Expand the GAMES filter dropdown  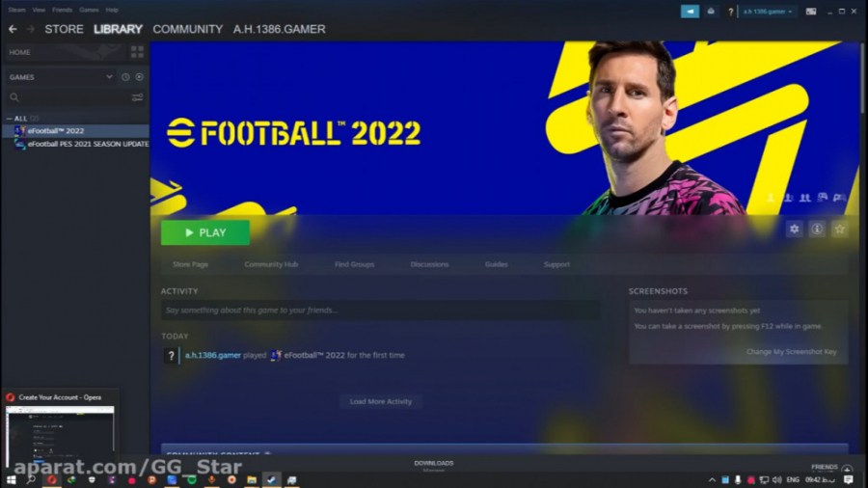(61, 77)
